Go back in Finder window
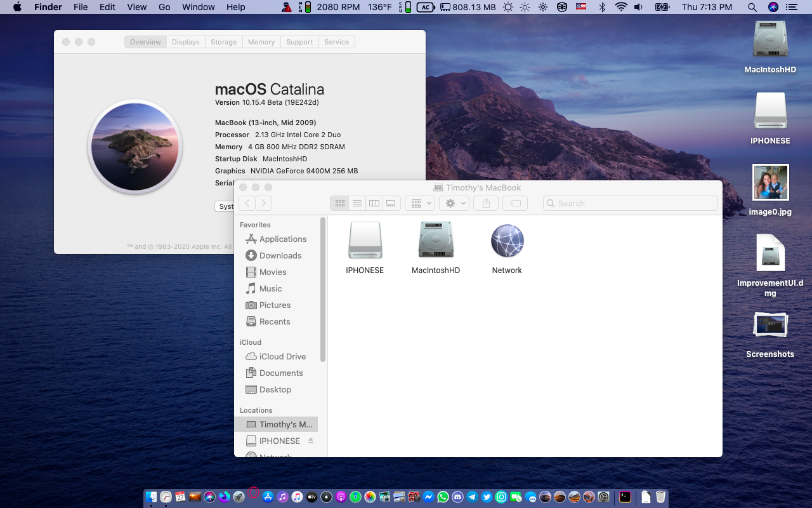Viewport: 812px width, 508px height. pyautogui.click(x=247, y=203)
